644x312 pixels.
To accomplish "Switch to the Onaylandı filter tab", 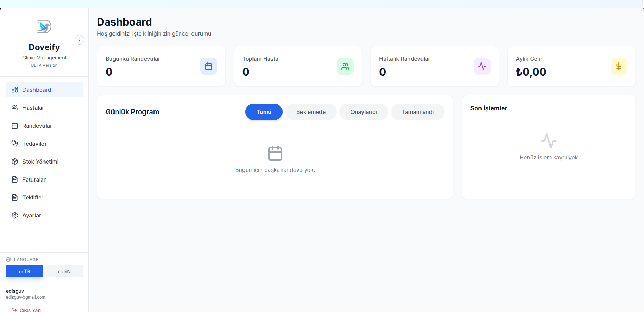I will pyautogui.click(x=363, y=112).
